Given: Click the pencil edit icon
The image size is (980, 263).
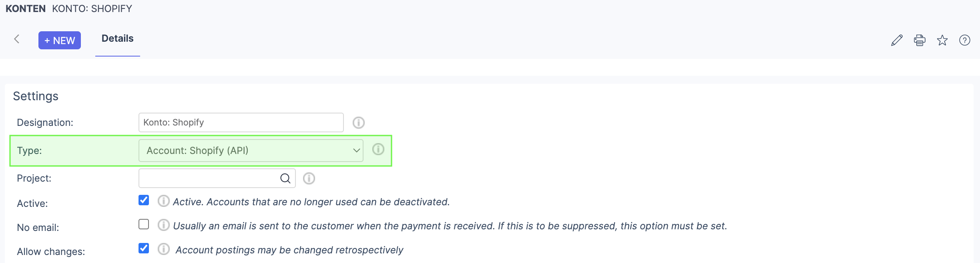Looking at the screenshot, I should coord(897,40).
